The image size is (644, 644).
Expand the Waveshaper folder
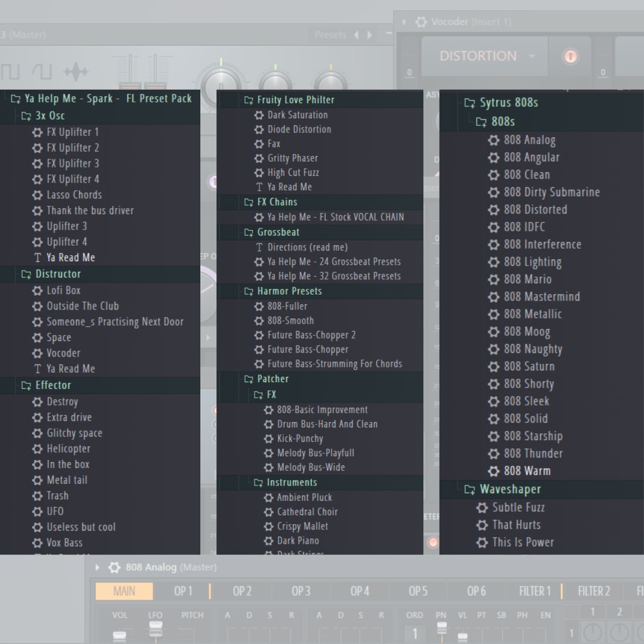[469, 490]
